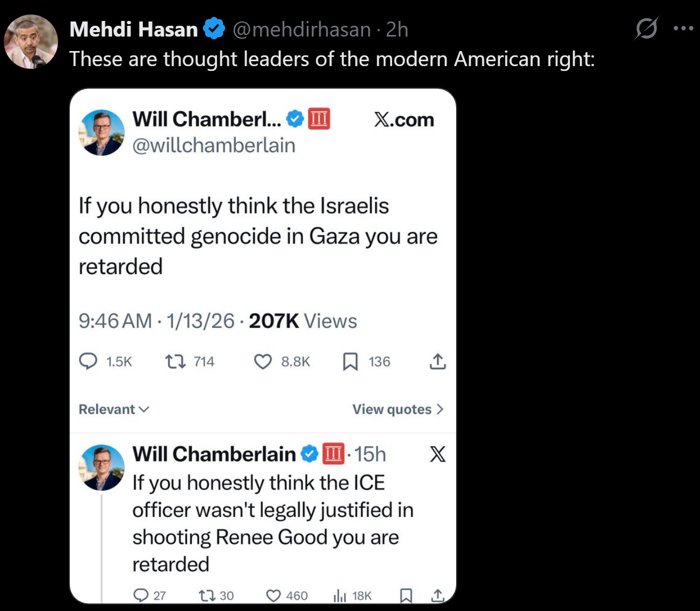
Task: Click the repost icon with 30
Action: coord(206,595)
